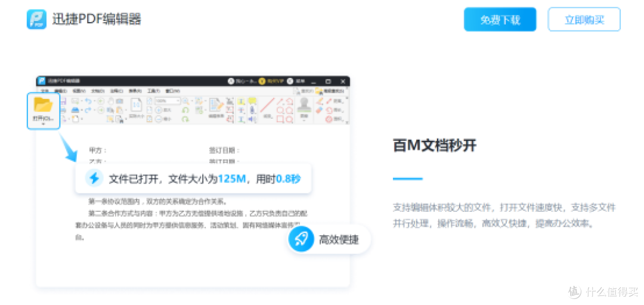Screen dimensions: 644x305
Task: Click the 迅捷PDF编辑器 header title text
Action: click(97, 19)
